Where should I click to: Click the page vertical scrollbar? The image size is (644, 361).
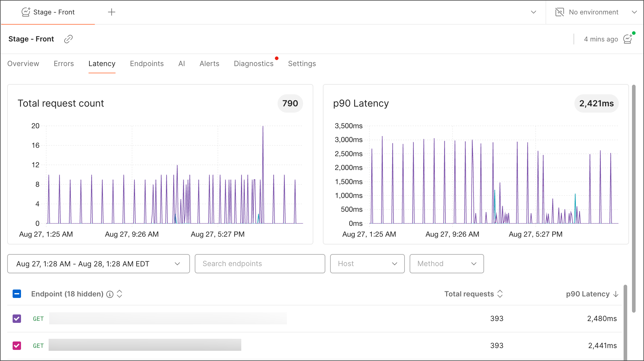[x=634, y=198]
